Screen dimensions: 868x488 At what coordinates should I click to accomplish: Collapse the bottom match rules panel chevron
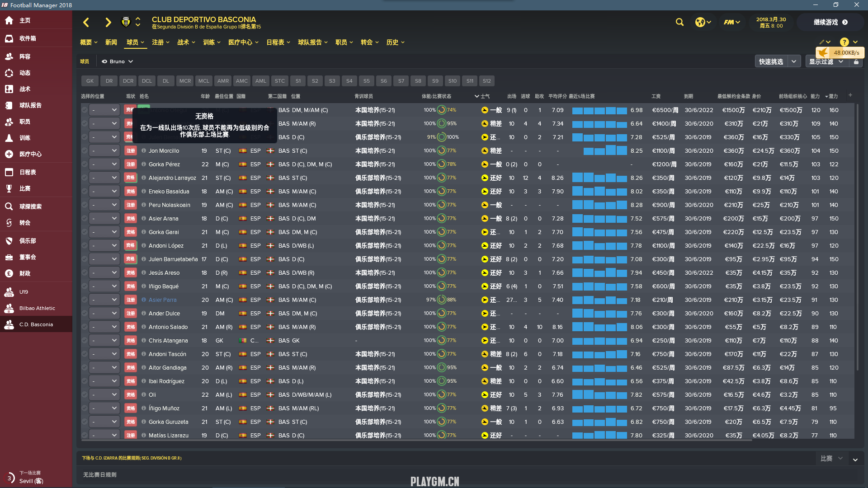855,460
